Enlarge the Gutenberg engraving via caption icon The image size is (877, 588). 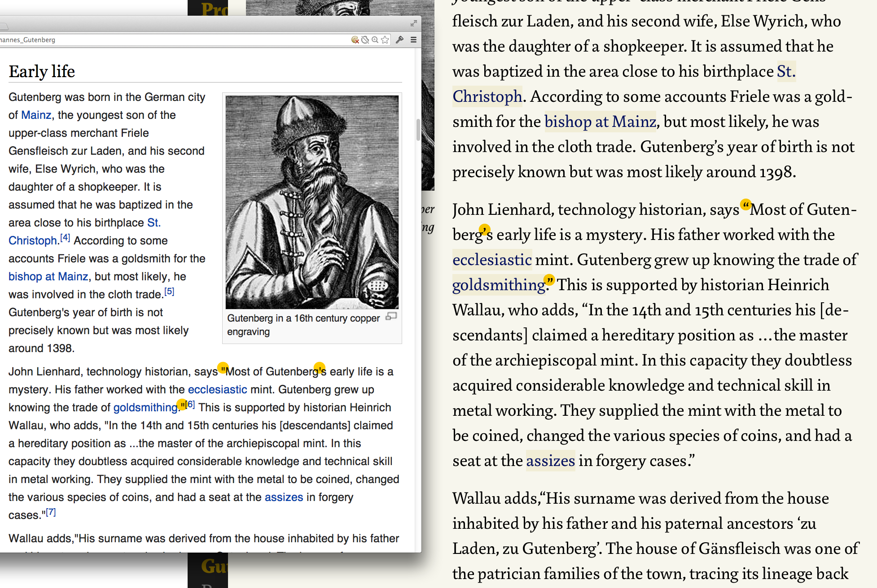click(x=391, y=317)
